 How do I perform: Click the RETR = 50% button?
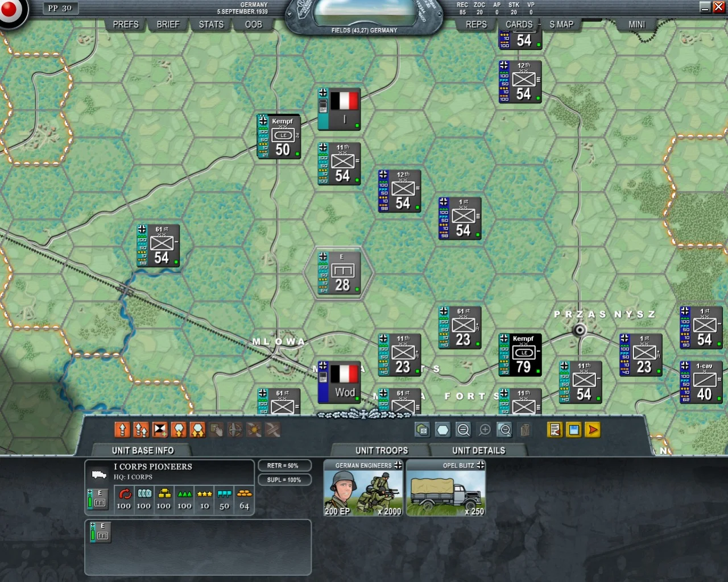pos(284,465)
